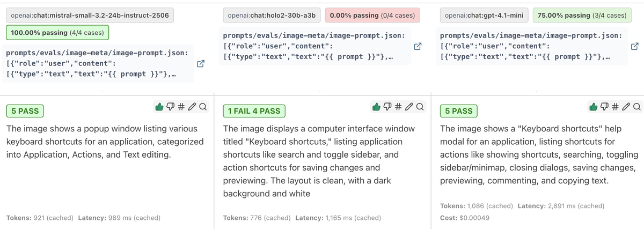Thumbs up the mistral-small output

point(159,107)
